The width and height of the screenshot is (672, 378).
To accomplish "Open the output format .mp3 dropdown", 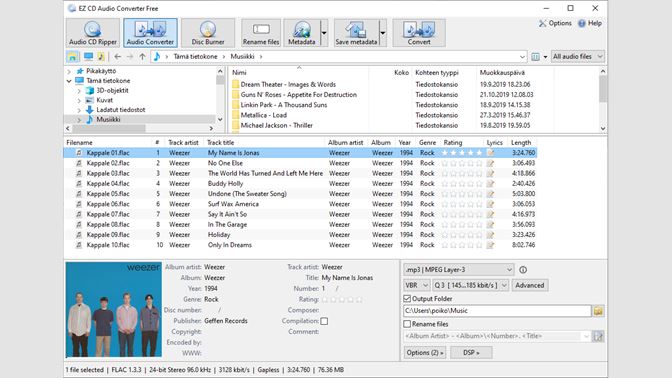I will coord(459,270).
